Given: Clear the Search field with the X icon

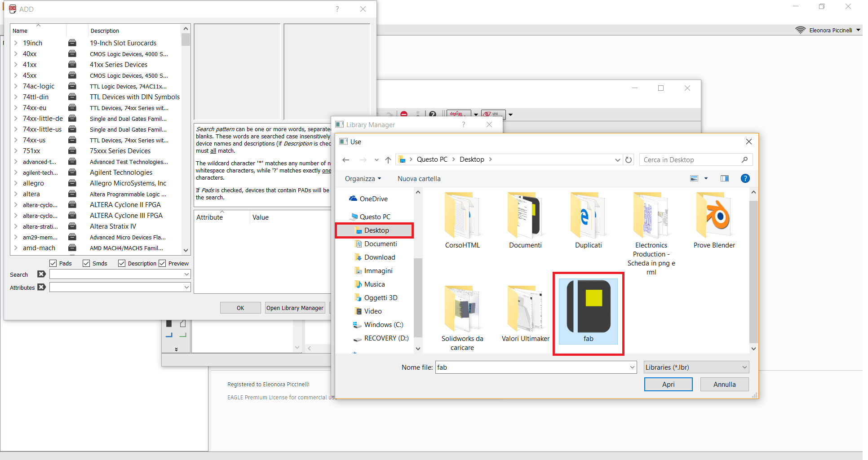Looking at the screenshot, I should 41,274.
